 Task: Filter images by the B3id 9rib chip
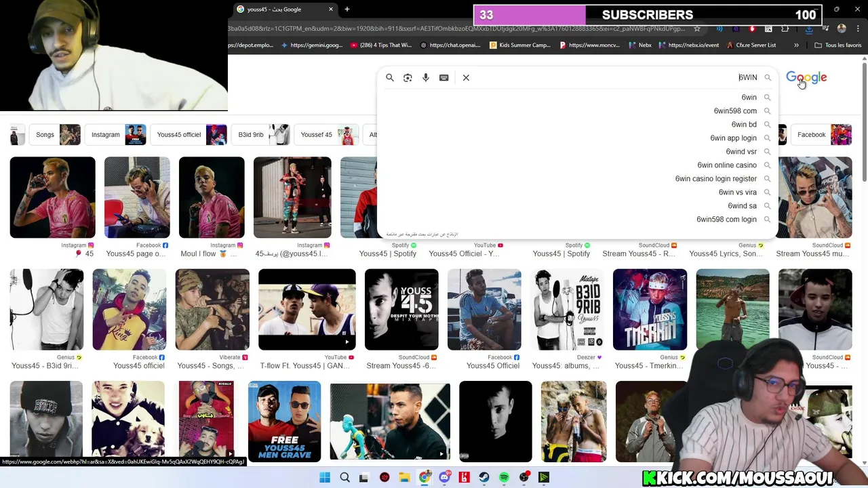[x=261, y=135]
